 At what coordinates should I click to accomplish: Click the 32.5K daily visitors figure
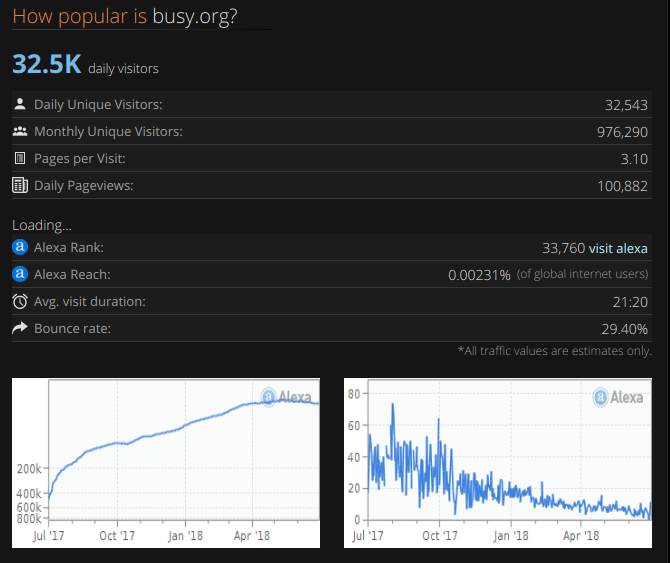point(47,64)
